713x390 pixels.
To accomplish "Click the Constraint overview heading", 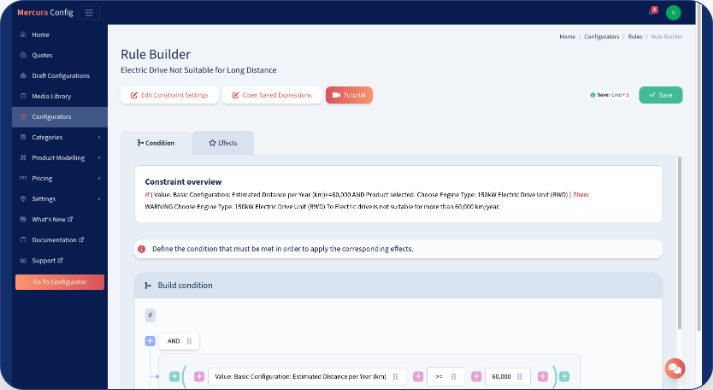I will [x=183, y=182].
